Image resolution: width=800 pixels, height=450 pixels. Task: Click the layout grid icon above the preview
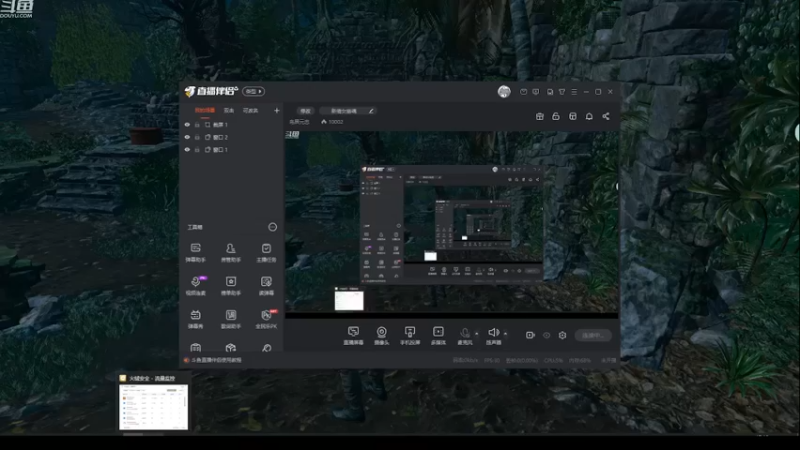pyautogui.click(x=572, y=116)
